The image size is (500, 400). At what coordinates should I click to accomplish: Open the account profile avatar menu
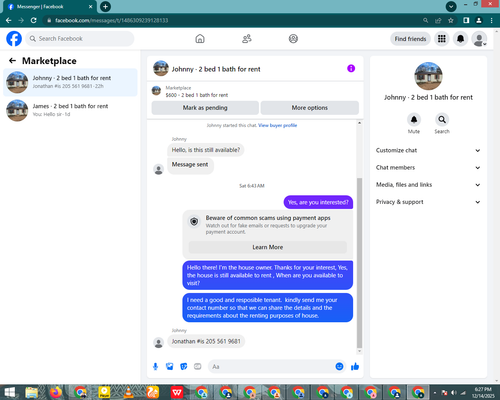point(479,39)
